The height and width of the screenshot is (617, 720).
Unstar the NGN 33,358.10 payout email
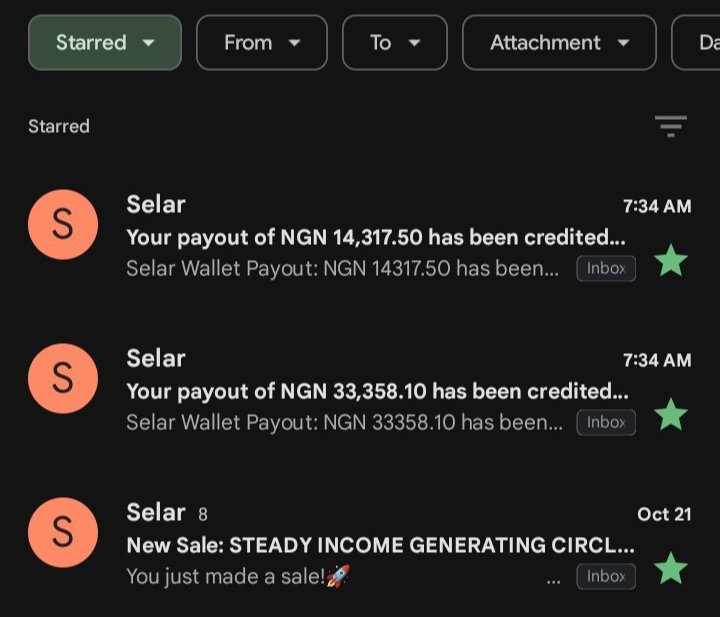pyautogui.click(x=671, y=414)
